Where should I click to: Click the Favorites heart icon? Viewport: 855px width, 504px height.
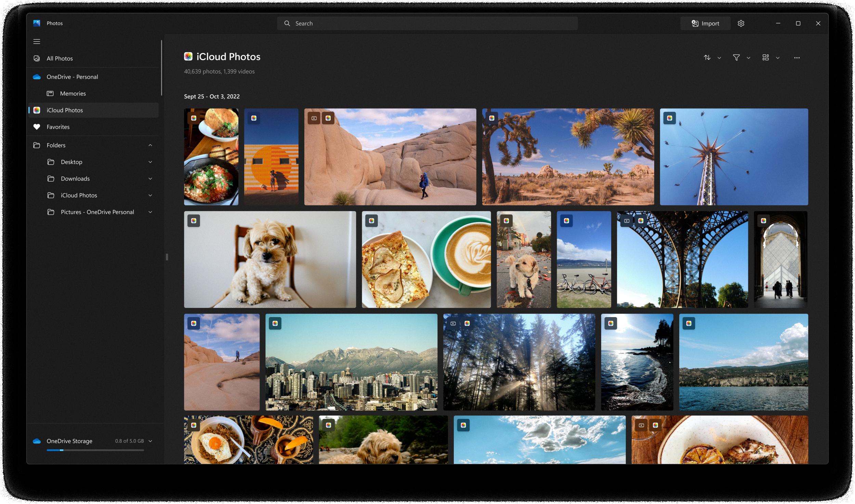(x=37, y=127)
